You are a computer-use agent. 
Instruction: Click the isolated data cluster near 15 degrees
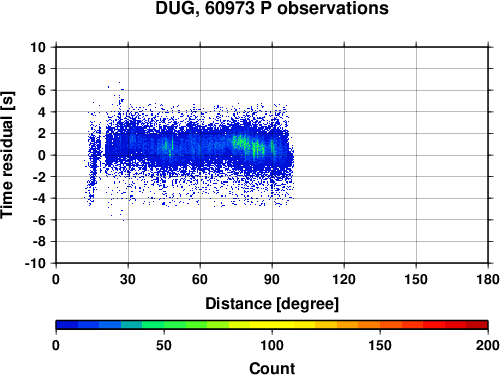coord(93,157)
